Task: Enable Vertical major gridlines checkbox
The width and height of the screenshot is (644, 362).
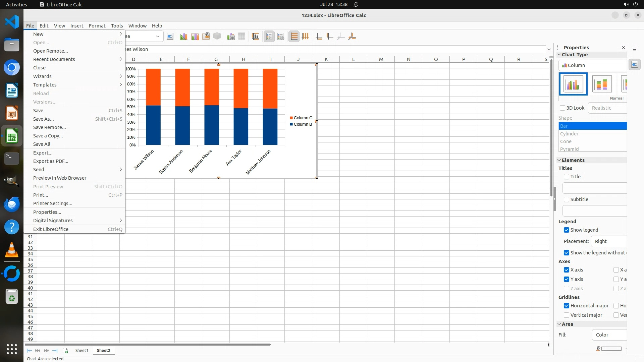Action: pos(567,315)
